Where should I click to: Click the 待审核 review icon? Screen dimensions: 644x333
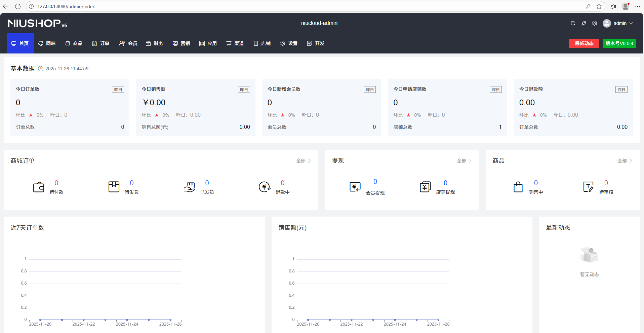click(588, 187)
